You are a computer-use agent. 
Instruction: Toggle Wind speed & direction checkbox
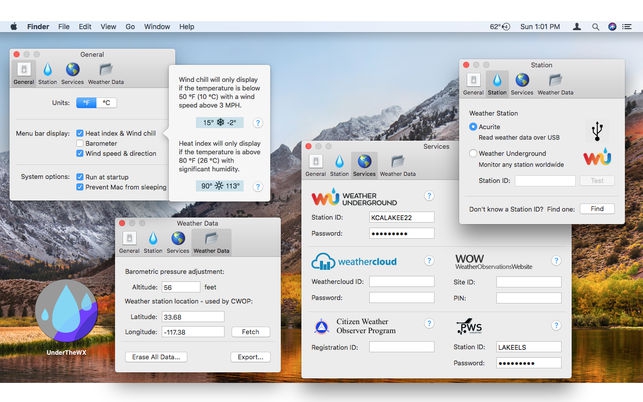[80, 153]
